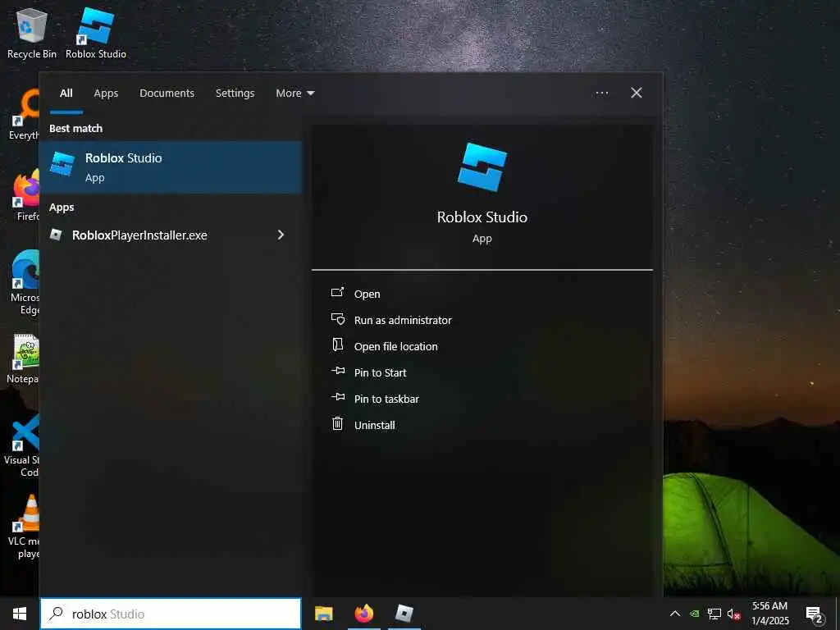Open the Recycle Bin desktop icon
840x630 pixels.
(x=32, y=33)
